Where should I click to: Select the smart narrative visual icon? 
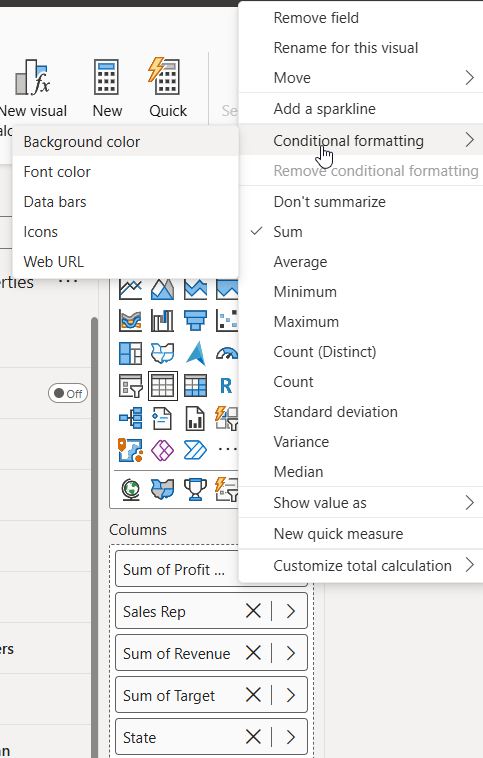click(162, 418)
